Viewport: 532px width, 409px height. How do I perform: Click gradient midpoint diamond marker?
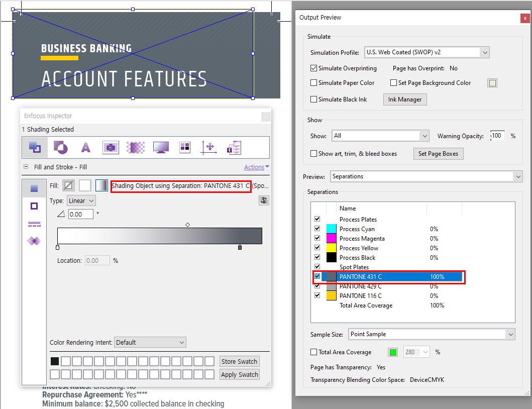(x=187, y=225)
